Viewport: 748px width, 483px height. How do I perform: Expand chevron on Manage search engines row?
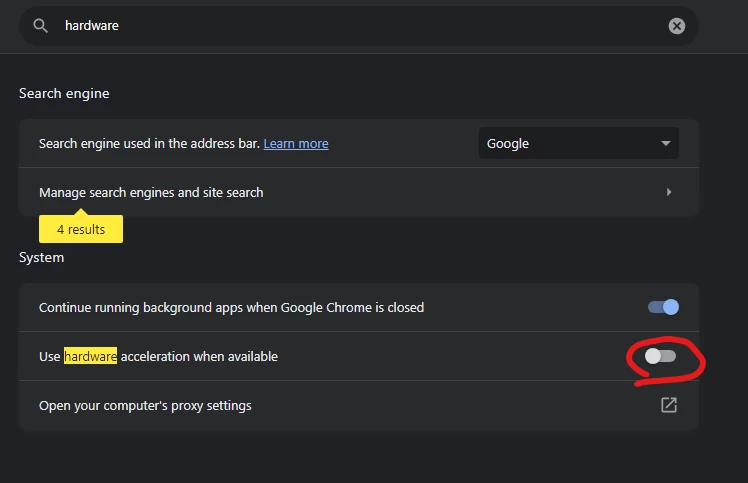668,192
